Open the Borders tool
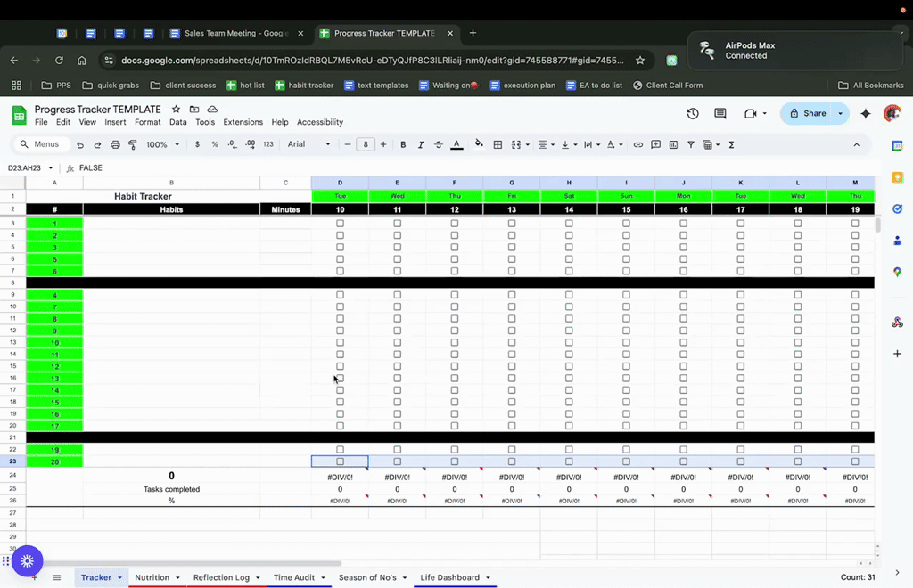 (498, 144)
